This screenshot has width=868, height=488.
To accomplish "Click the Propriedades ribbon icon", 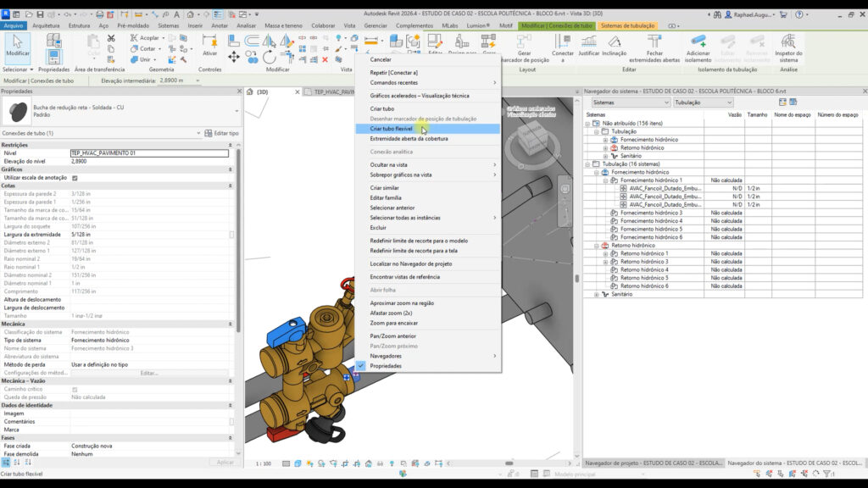I will click(53, 57).
